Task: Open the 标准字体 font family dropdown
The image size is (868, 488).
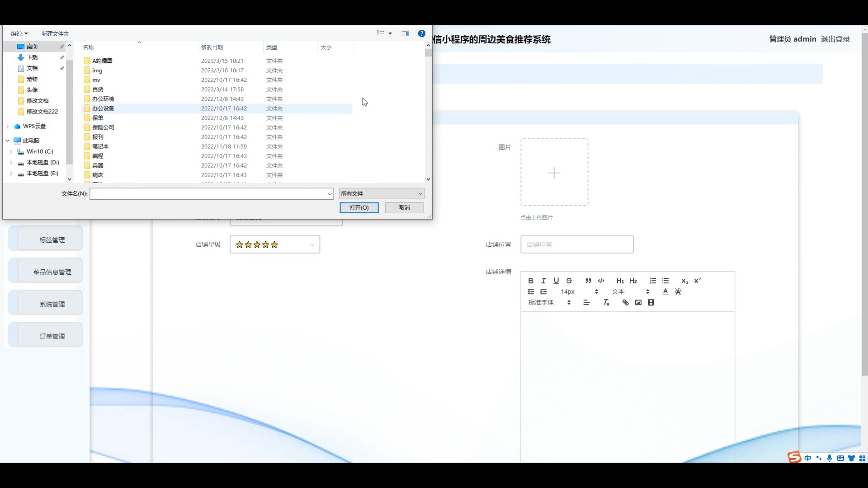Action: coord(549,303)
